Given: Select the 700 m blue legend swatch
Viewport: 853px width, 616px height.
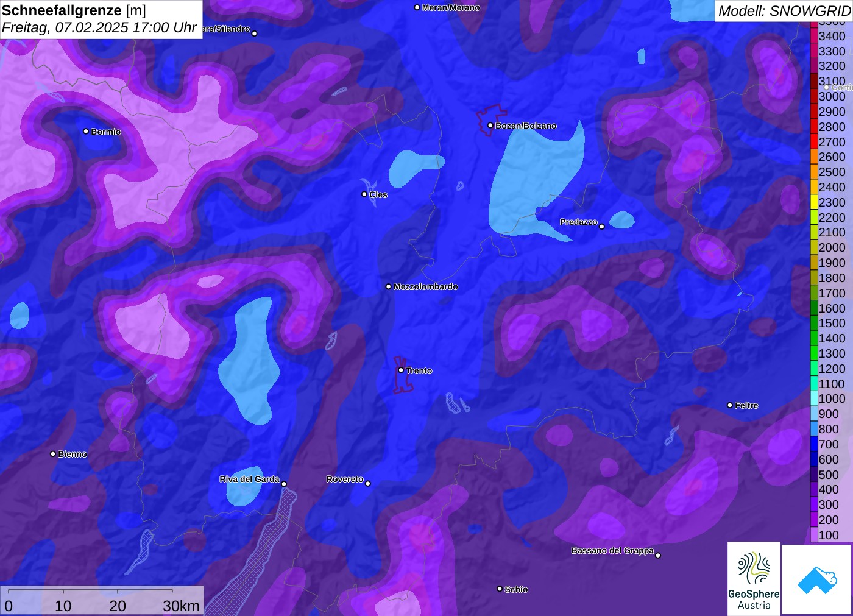Looking at the screenshot, I should (x=814, y=444).
